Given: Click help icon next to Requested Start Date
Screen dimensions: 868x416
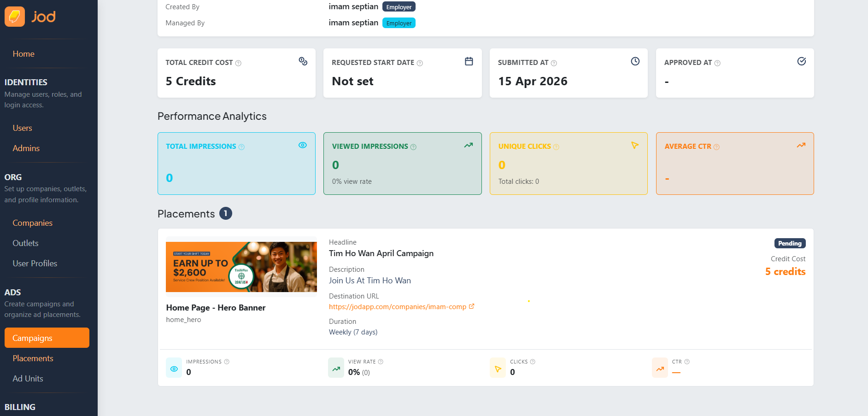Looking at the screenshot, I should tap(420, 63).
